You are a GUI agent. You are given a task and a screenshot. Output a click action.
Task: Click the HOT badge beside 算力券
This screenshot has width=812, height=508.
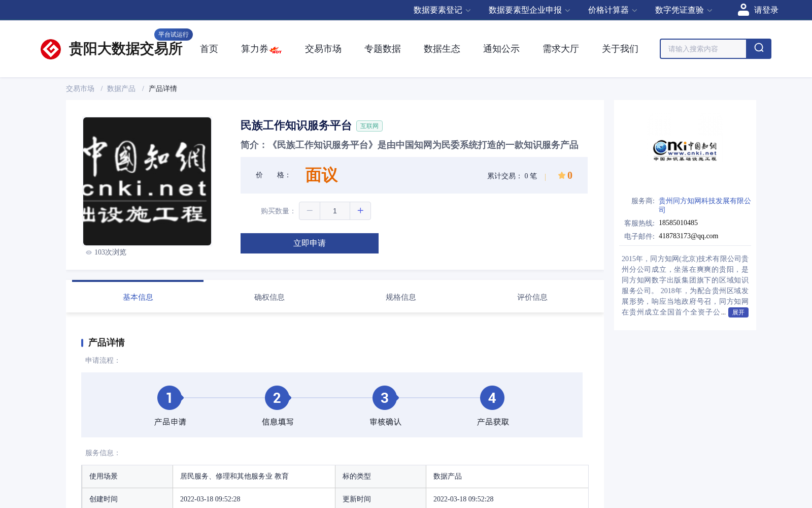276,50
